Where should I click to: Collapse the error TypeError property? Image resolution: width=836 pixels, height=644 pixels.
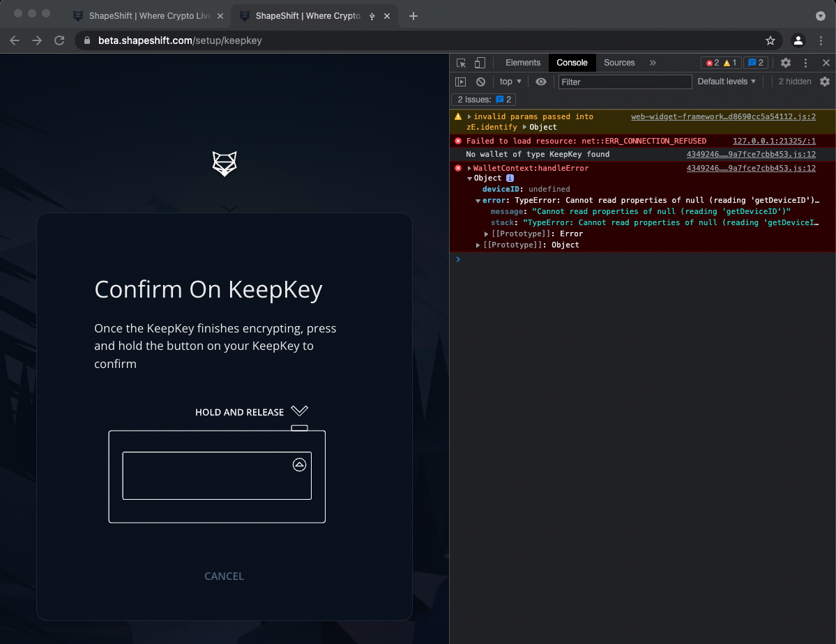(478, 201)
